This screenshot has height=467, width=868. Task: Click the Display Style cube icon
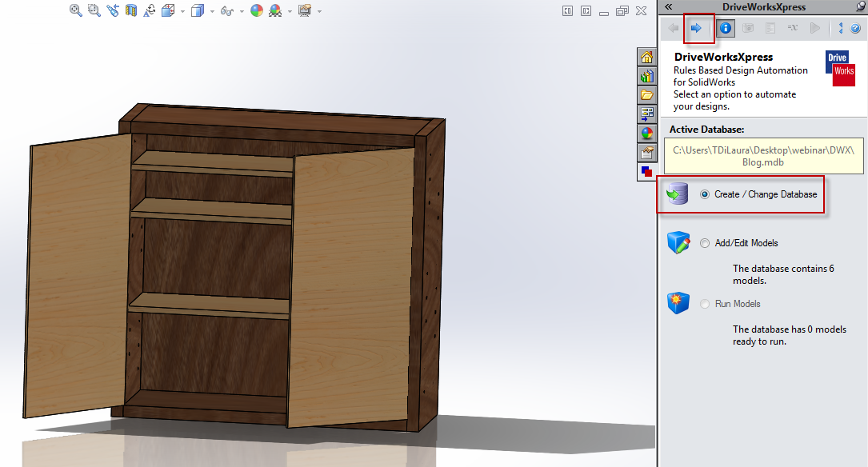pos(198,10)
